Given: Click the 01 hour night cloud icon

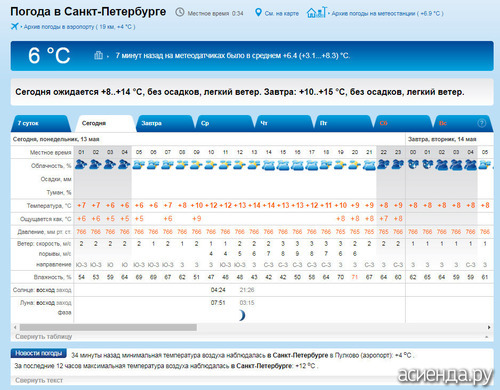Looking at the screenshot, I should tap(81, 164).
